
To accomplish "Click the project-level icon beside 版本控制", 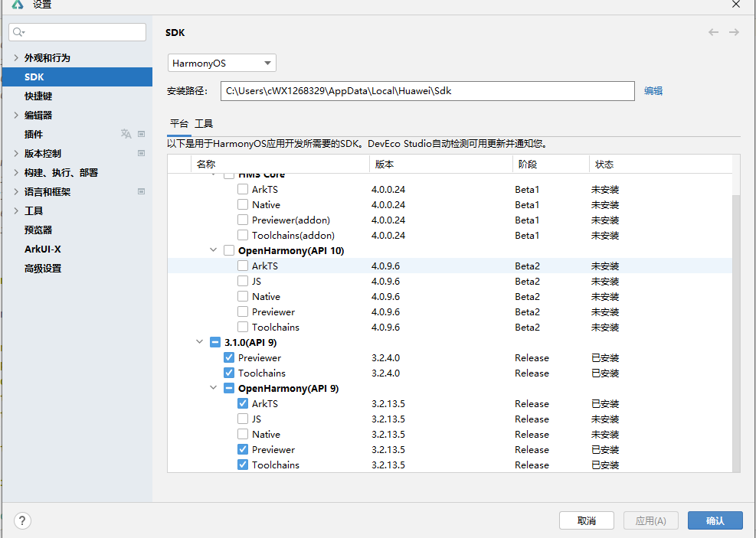I will pos(141,153).
